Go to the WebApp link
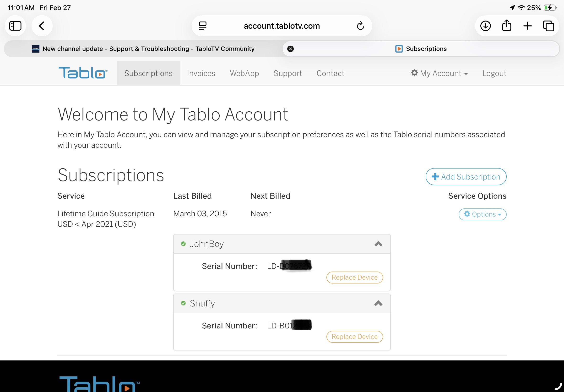Screen dimensions: 564x392 click(244, 73)
